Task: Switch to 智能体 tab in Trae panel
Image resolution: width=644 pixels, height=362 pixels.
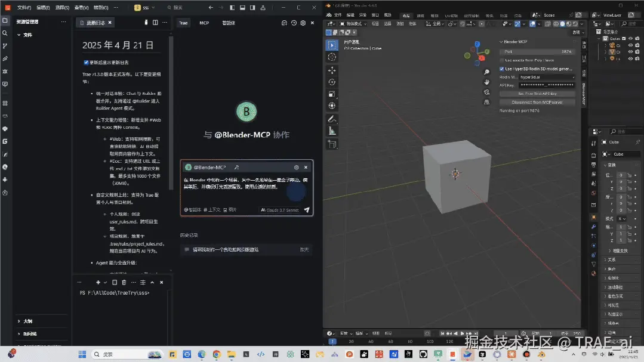Action: [229, 23]
